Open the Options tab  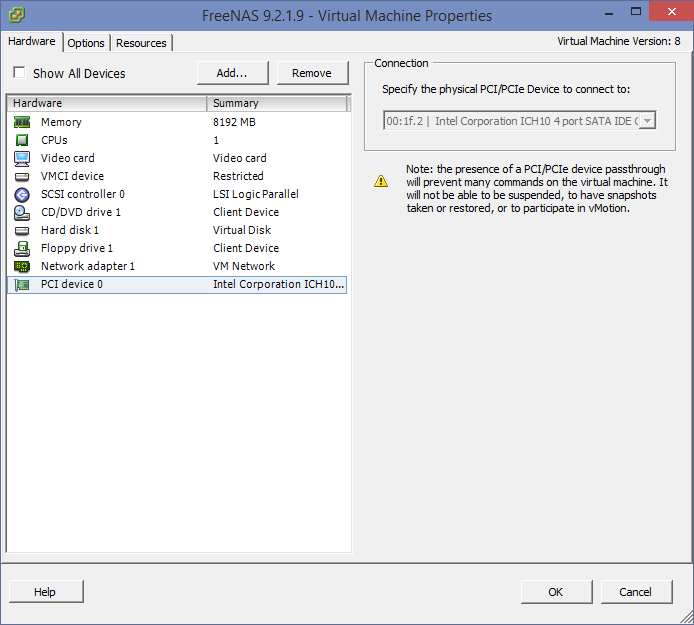tap(86, 43)
